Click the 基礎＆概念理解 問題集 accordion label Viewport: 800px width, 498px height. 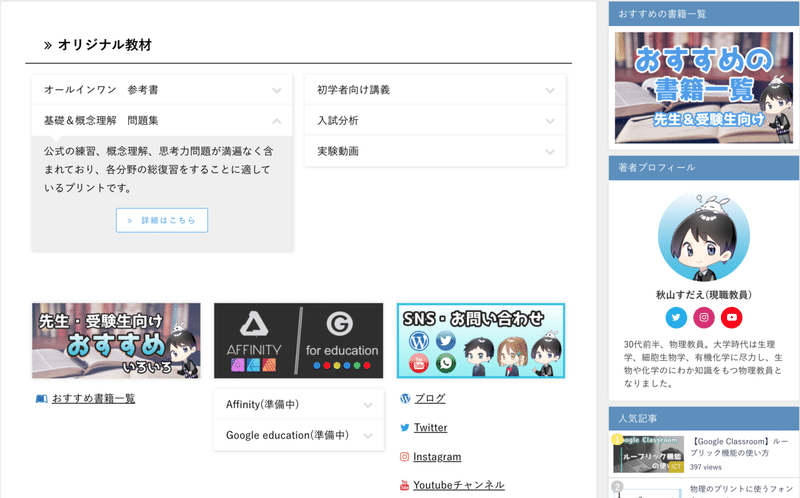coord(101,121)
